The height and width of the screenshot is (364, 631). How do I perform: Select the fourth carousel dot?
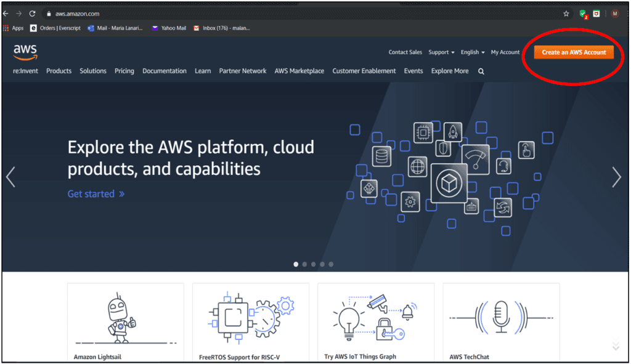point(322,264)
